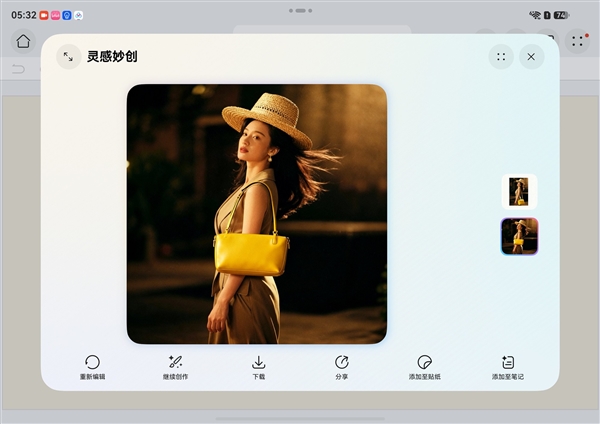Image resolution: width=600 pixels, height=424 pixels.
Task: Add the image as a sticker
Action: tap(424, 362)
